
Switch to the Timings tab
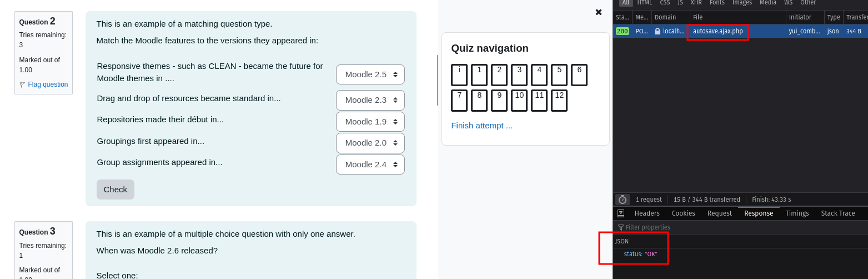coord(797,213)
